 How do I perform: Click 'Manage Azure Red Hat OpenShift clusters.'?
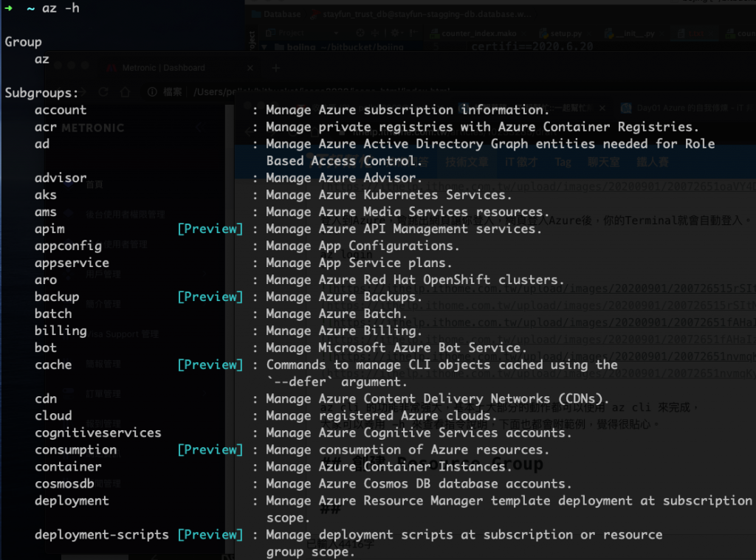click(x=415, y=280)
